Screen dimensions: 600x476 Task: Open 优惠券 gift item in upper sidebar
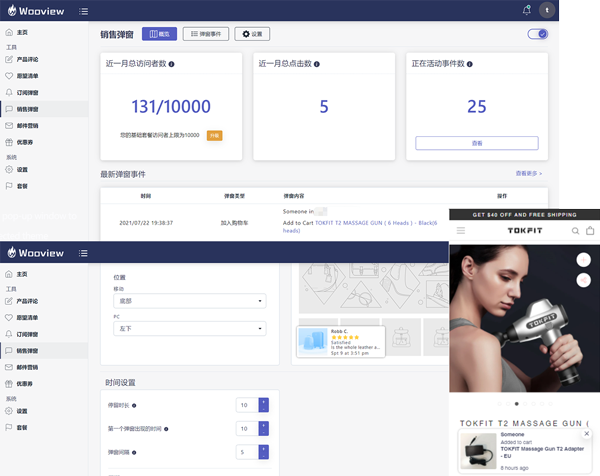(x=19, y=142)
